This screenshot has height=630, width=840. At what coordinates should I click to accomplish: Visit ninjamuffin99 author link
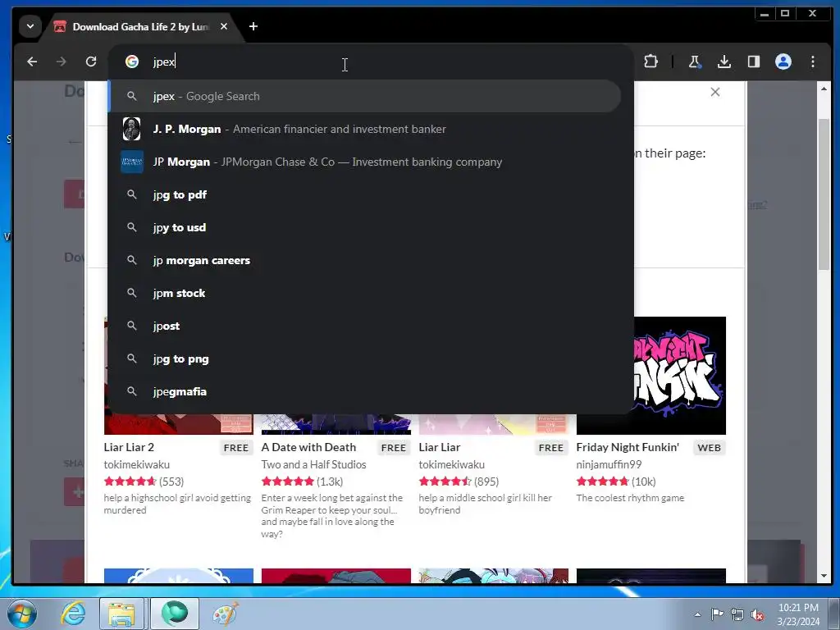coord(609,464)
